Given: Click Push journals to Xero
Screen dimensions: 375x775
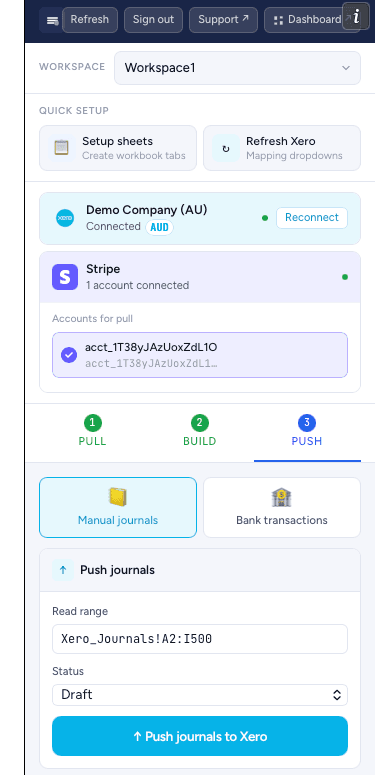Looking at the screenshot, I should coord(200,736).
